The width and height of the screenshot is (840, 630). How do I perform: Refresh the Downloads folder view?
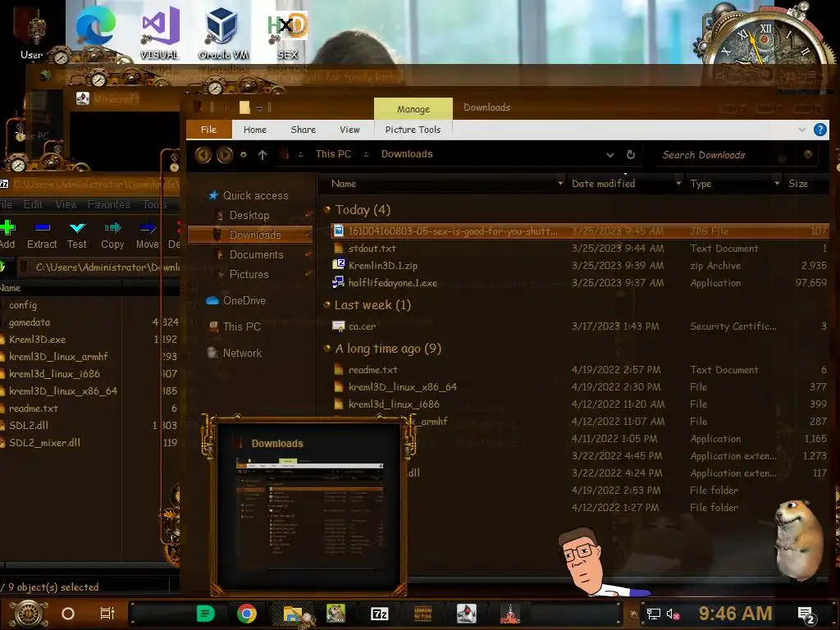click(x=631, y=154)
